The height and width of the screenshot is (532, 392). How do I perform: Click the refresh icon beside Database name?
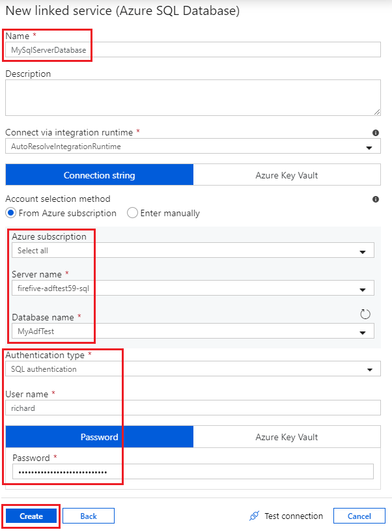click(365, 315)
